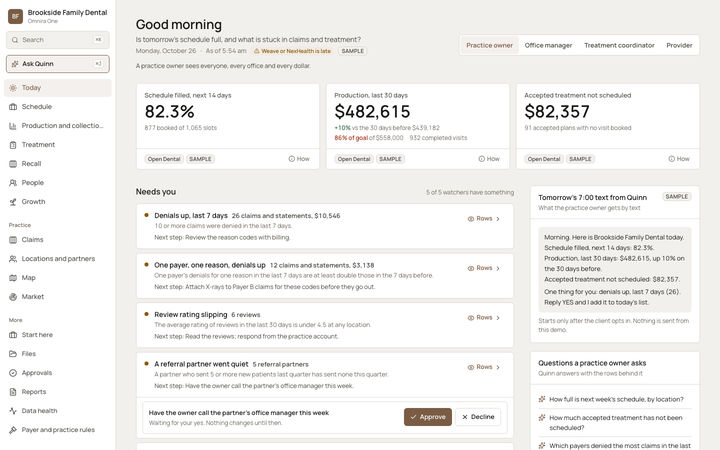Click Open Dental tag on Schedule filled card

(164, 159)
